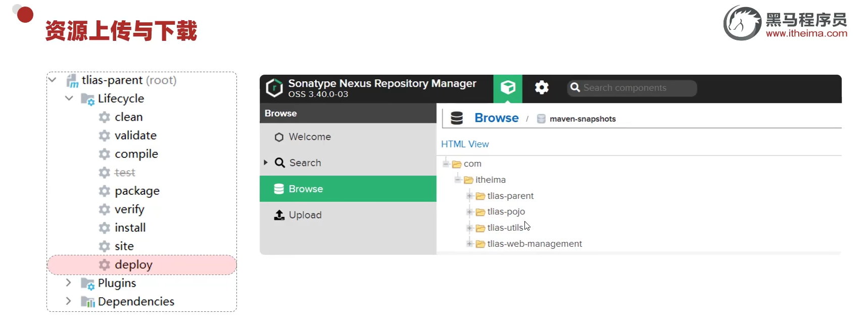Click the www.itheima.com link
This screenshot has height=327, width=868.
(x=806, y=33)
